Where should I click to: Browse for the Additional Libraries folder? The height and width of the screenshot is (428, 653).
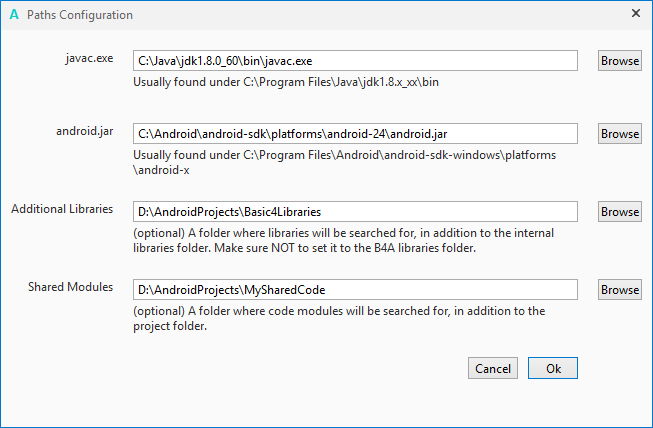[620, 211]
